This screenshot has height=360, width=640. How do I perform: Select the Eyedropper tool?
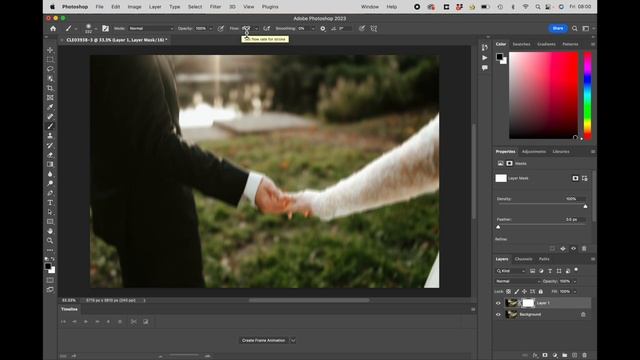(50, 107)
